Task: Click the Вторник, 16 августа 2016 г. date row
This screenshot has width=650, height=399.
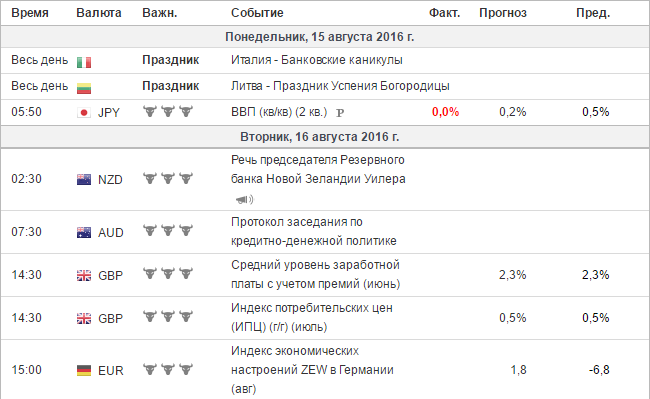Action: (x=325, y=137)
